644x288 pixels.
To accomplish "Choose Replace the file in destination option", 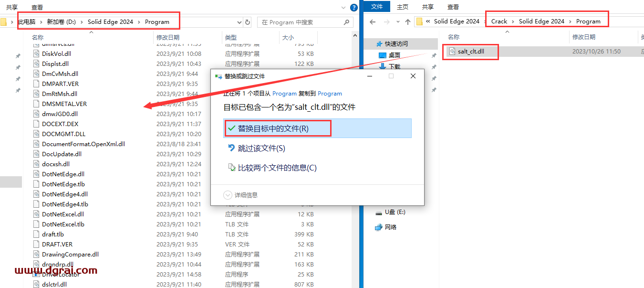I will (x=317, y=128).
